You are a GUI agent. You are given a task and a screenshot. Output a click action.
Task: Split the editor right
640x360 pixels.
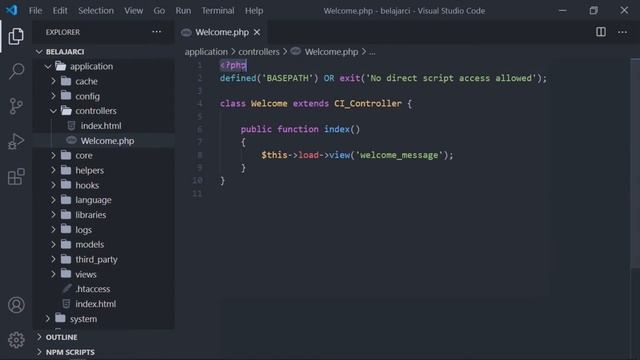point(601,32)
